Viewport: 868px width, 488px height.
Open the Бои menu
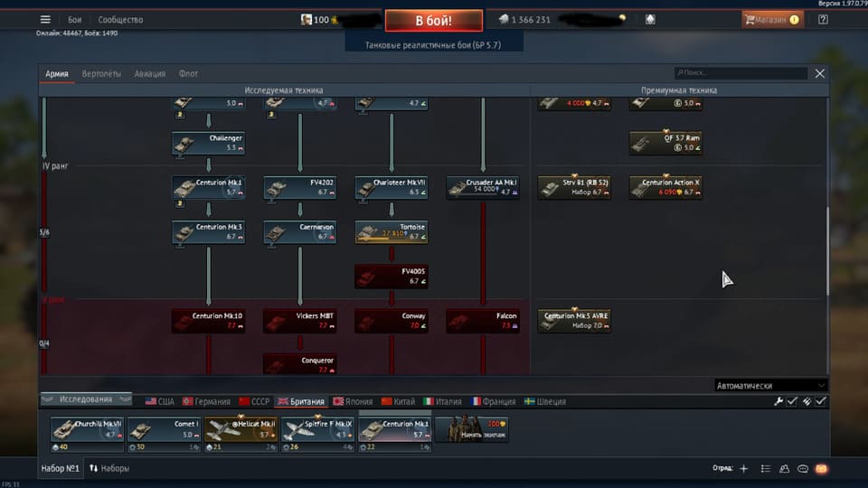(75, 19)
